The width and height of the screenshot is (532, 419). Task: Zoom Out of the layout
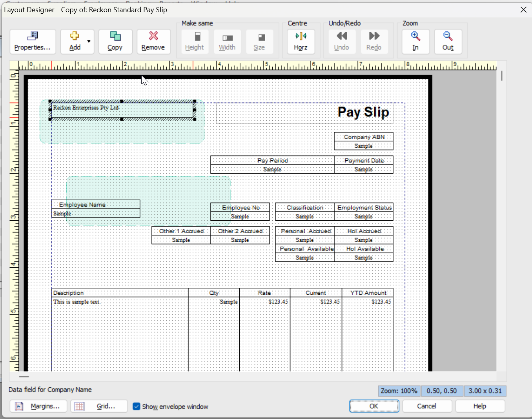point(448,42)
